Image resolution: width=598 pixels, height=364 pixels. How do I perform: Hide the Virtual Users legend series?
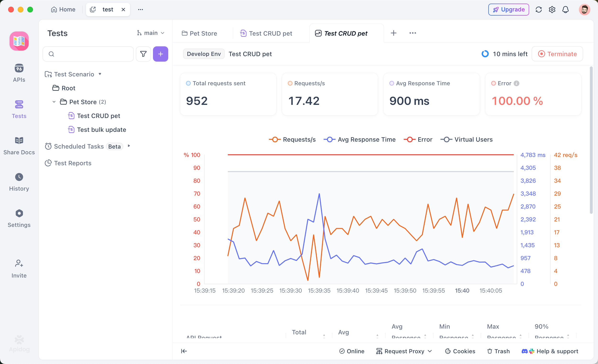point(466,139)
